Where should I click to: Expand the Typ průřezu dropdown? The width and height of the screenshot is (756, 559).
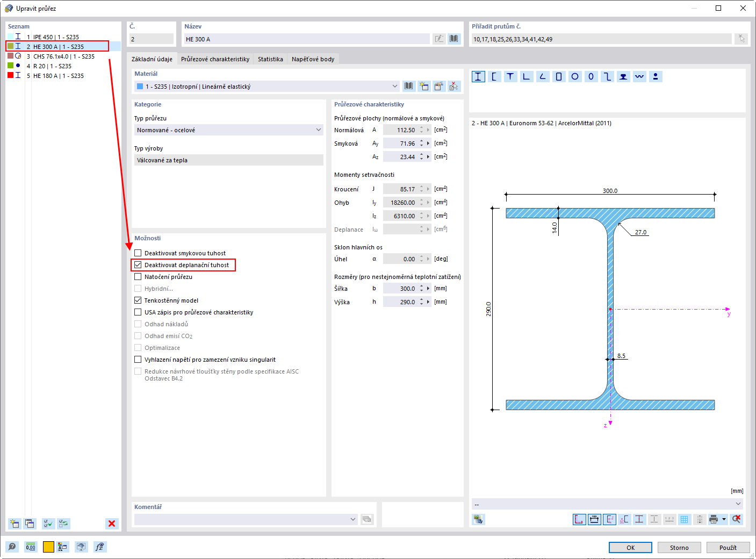pos(229,130)
